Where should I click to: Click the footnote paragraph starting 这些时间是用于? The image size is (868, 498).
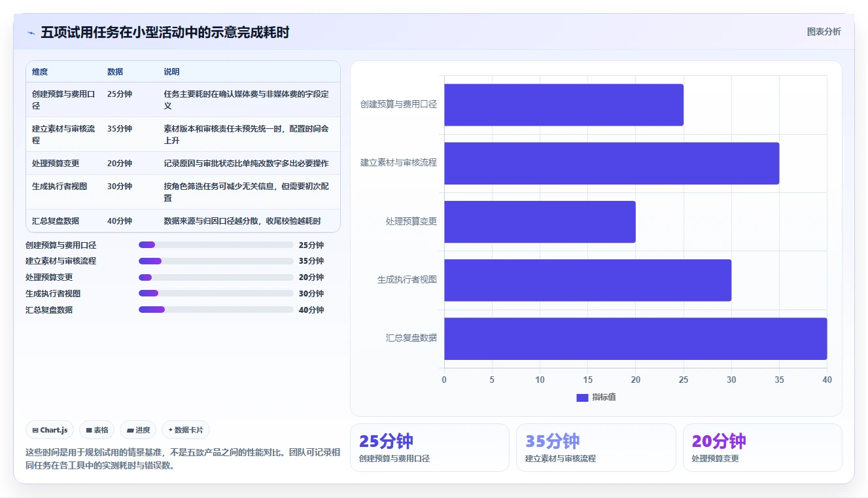pos(182,459)
